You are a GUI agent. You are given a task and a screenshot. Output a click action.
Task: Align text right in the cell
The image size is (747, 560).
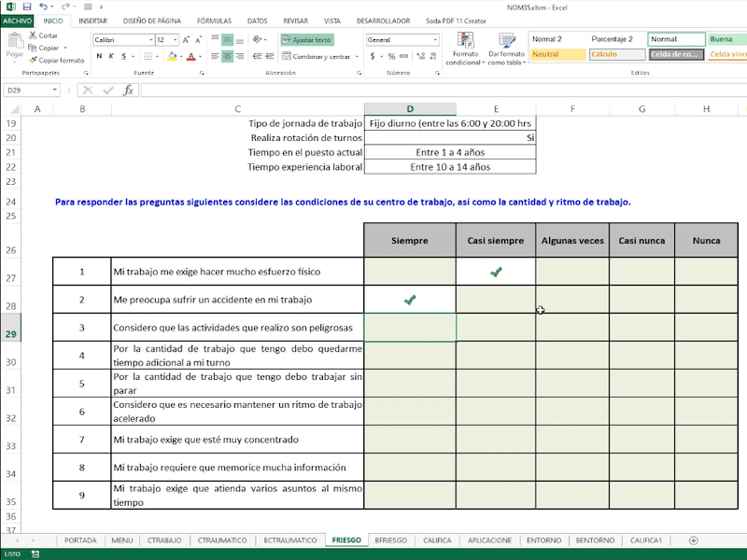[240, 56]
